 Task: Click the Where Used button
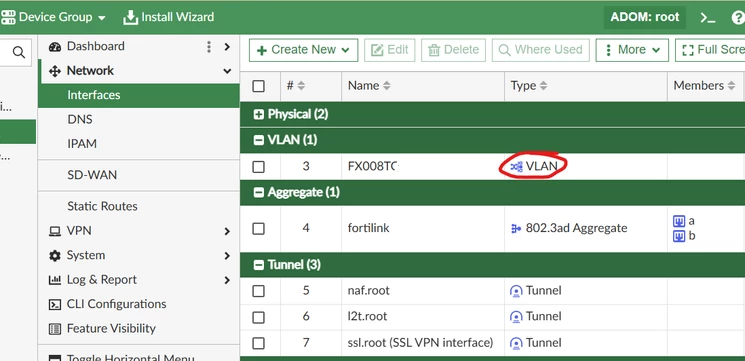tap(541, 50)
